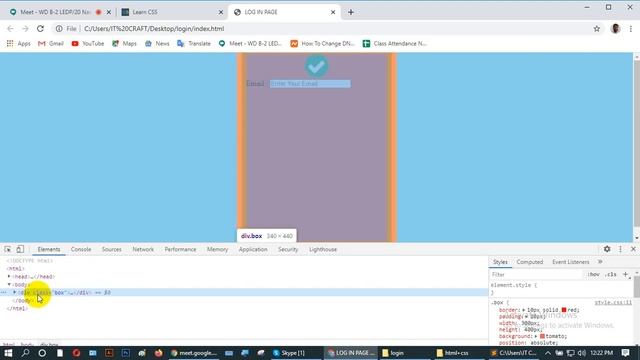Open Skype from the taskbar

[289, 353]
